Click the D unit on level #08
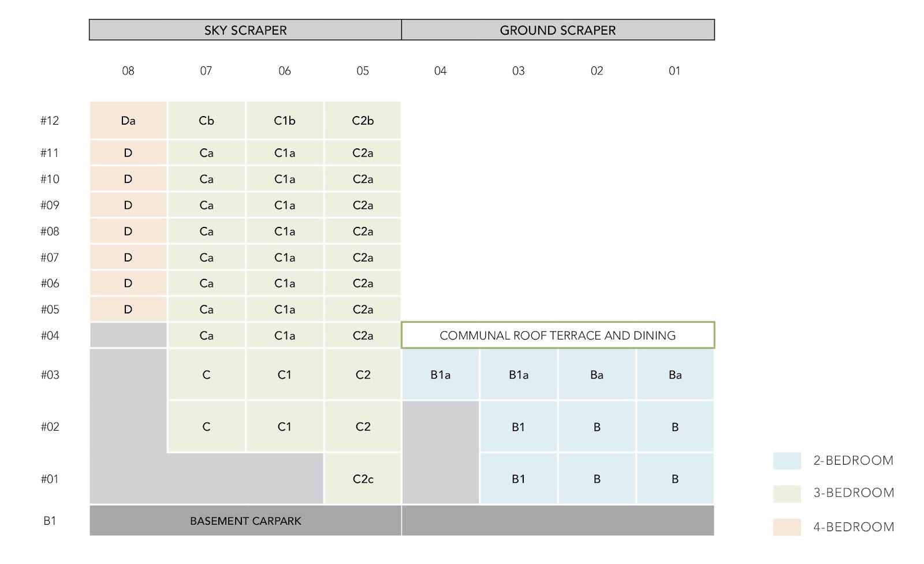The height and width of the screenshot is (564, 924). coord(128,231)
